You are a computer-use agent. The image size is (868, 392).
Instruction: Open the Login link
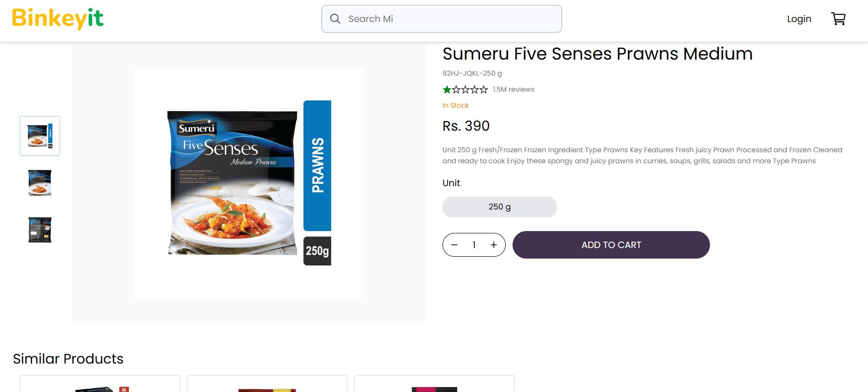[799, 19]
